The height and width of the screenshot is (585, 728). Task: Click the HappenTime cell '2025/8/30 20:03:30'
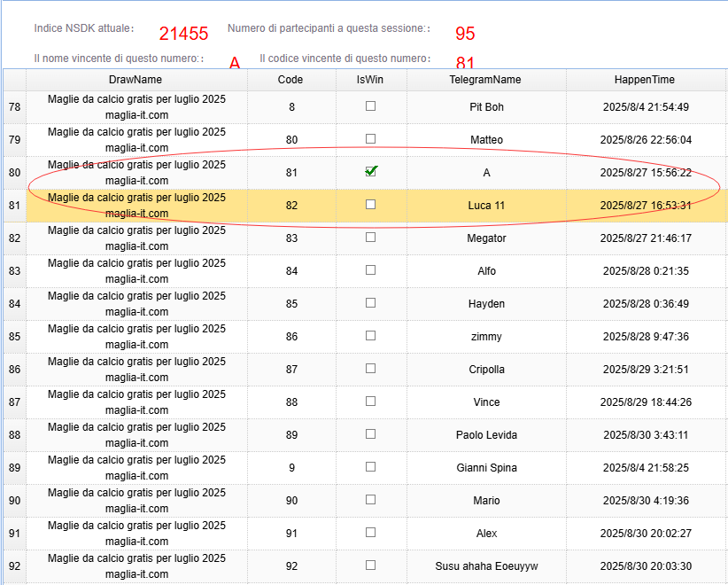point(646,566)
